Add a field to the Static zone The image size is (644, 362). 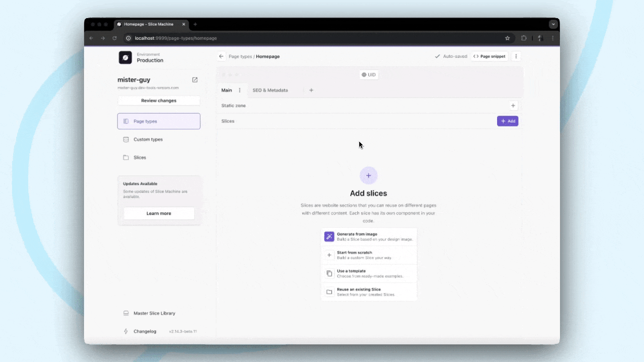pyautogui.click(x=513, y=106)
